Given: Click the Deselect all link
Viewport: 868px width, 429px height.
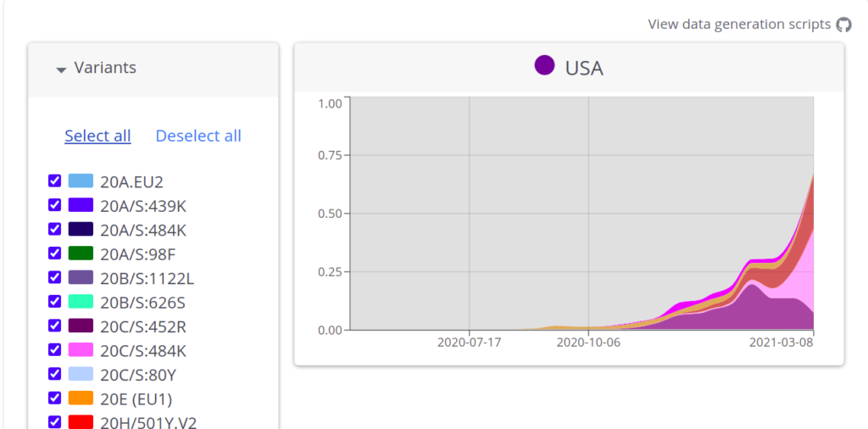Looking at the screenshot, I should tap(198, 136).
